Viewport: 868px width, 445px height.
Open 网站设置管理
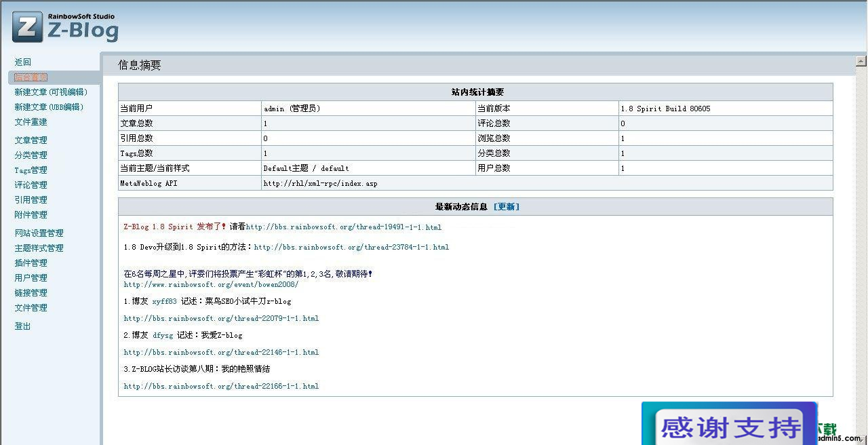39,233
